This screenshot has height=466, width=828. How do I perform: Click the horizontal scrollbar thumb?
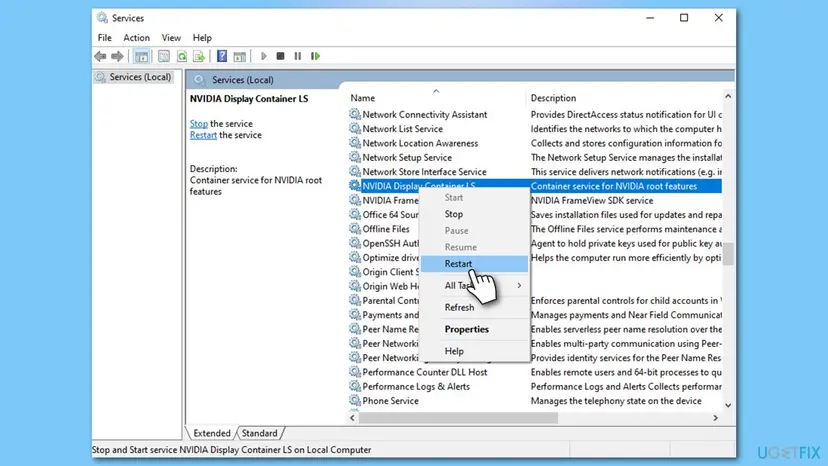click(458, 418)
